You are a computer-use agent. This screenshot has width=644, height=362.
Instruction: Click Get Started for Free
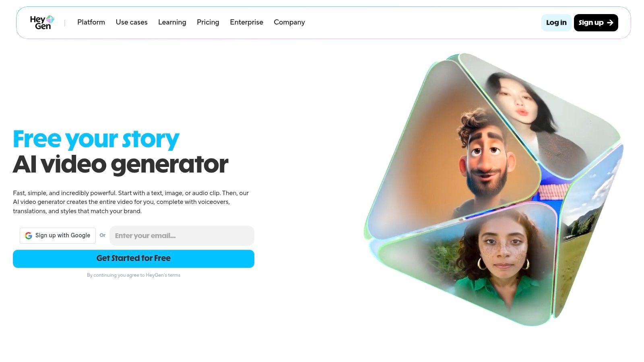(x=134, y=259)
